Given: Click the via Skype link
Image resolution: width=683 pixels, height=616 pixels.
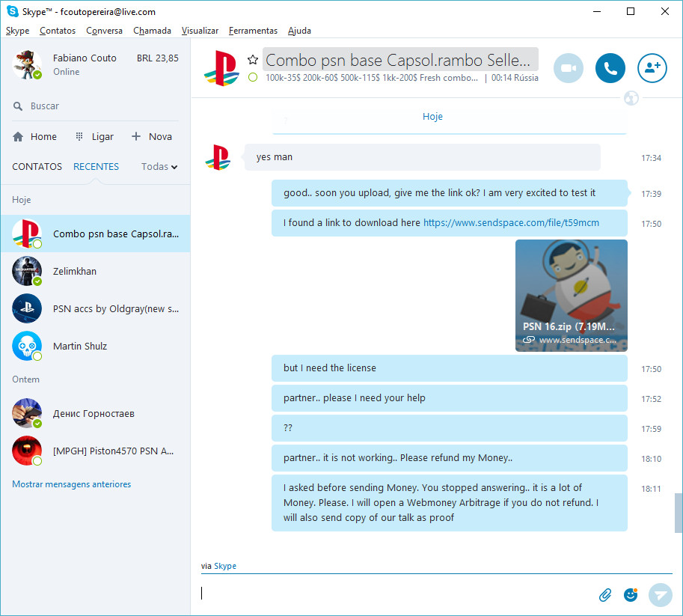Looking at the screenshot, I should click(224, 566).
